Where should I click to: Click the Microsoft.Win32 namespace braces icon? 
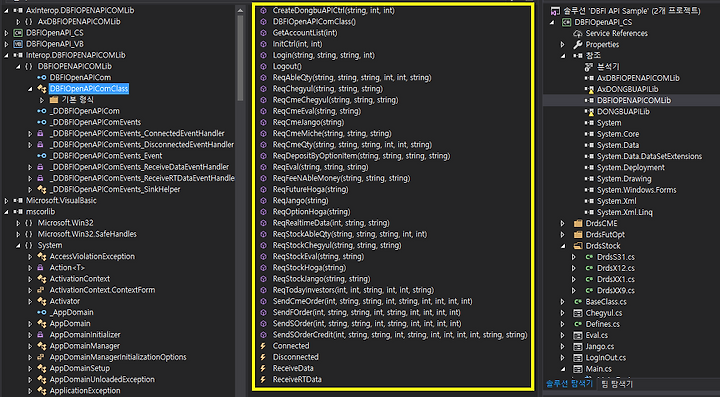pos(29,223)
